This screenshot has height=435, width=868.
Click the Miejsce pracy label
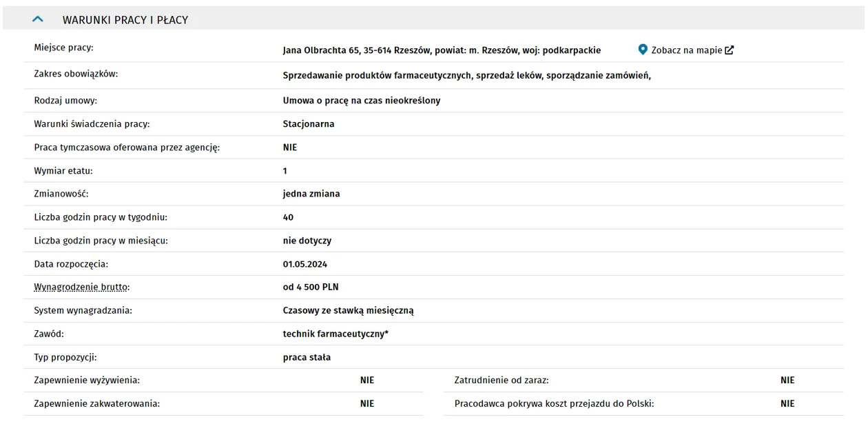pyautogui.click(x=63, y=48)
